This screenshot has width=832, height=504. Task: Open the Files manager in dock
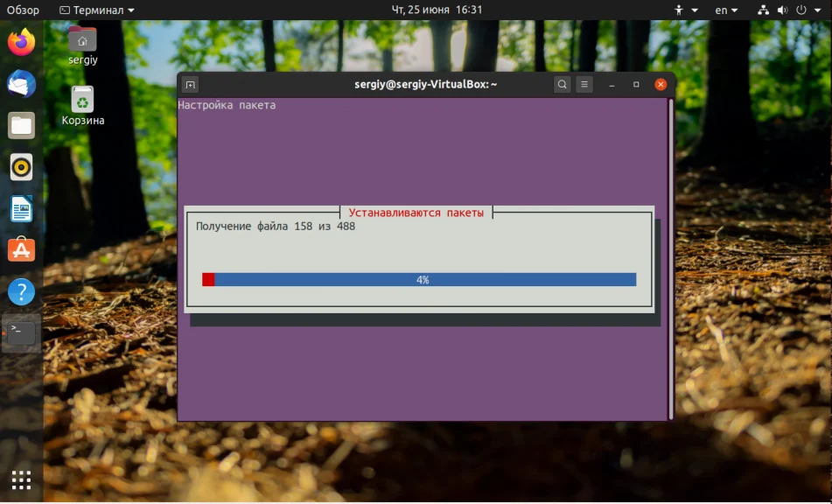click(21, 126)
